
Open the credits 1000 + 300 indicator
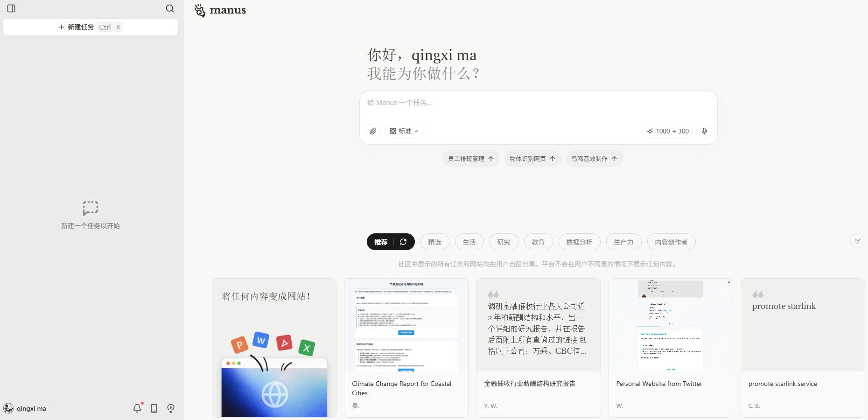pyautogui.click(x=668, y=131)
